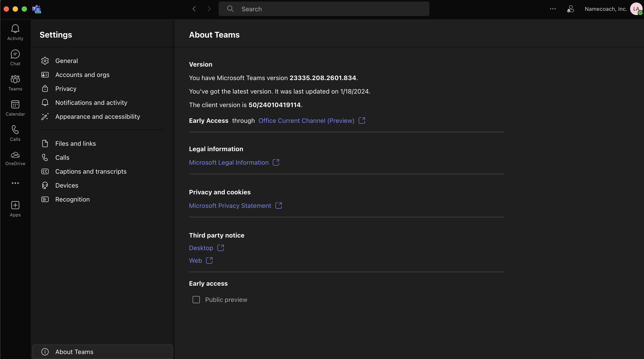
Task: Open Calls settings entry
Action: click(x=102, y=158)
